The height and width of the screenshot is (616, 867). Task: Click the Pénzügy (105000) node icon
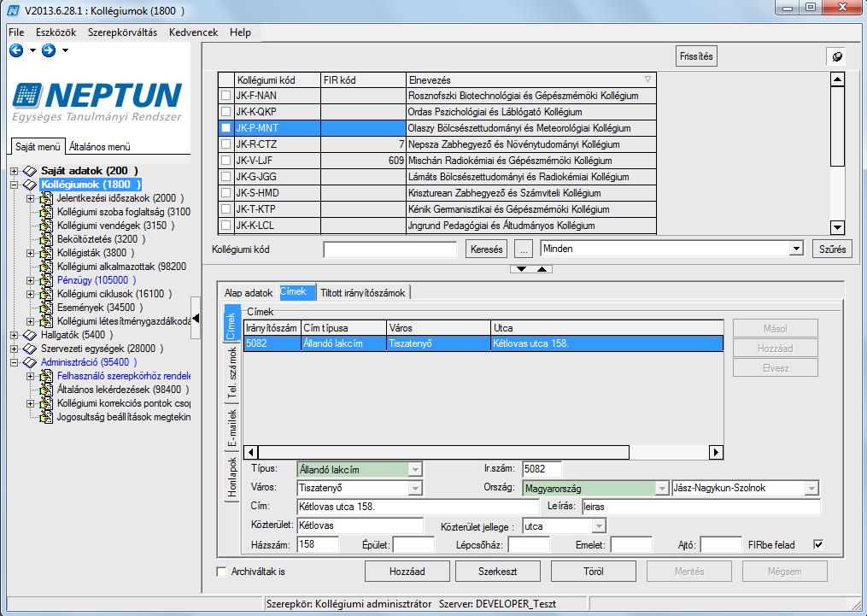46,280
